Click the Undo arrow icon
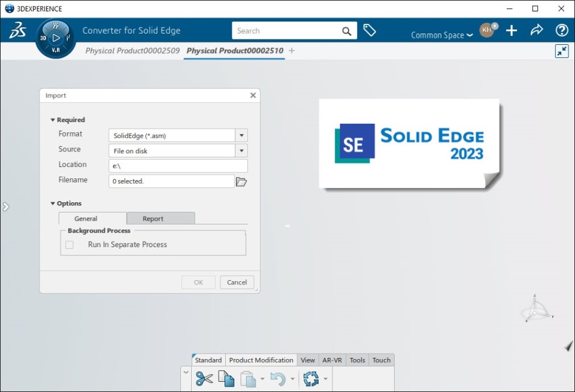This screenshot has width=575, height=392. (277, 379)
